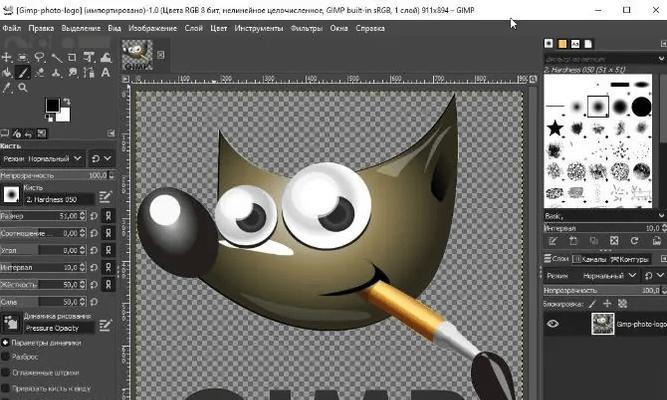
Task: Open the brush editor from tool options
Action: [105, 197]
